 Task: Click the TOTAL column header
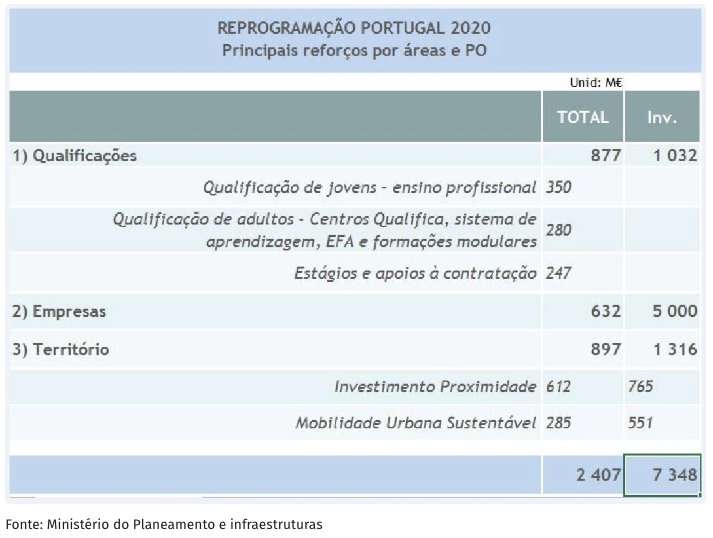click(x=582, y=117)
